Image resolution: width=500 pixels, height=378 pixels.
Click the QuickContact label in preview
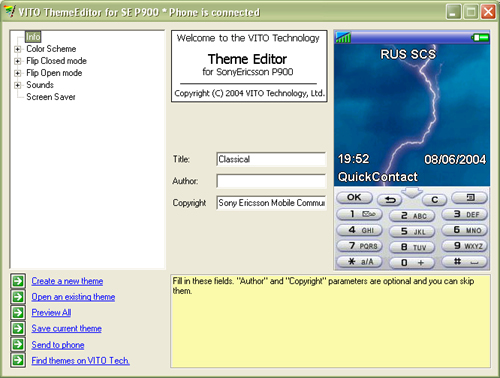click(x=378, y=177)
